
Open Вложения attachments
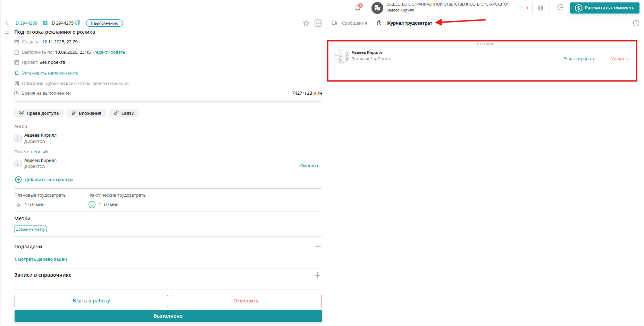[x=86, y=113]
